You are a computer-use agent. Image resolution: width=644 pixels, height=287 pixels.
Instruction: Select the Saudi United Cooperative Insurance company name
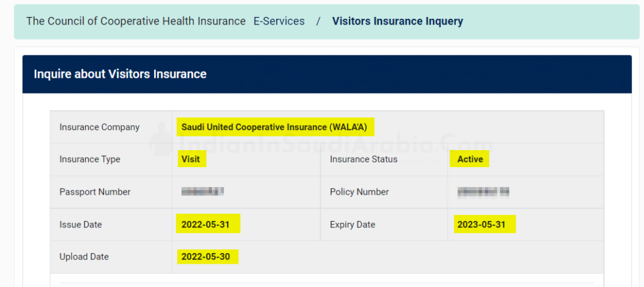tap(275, 127)
